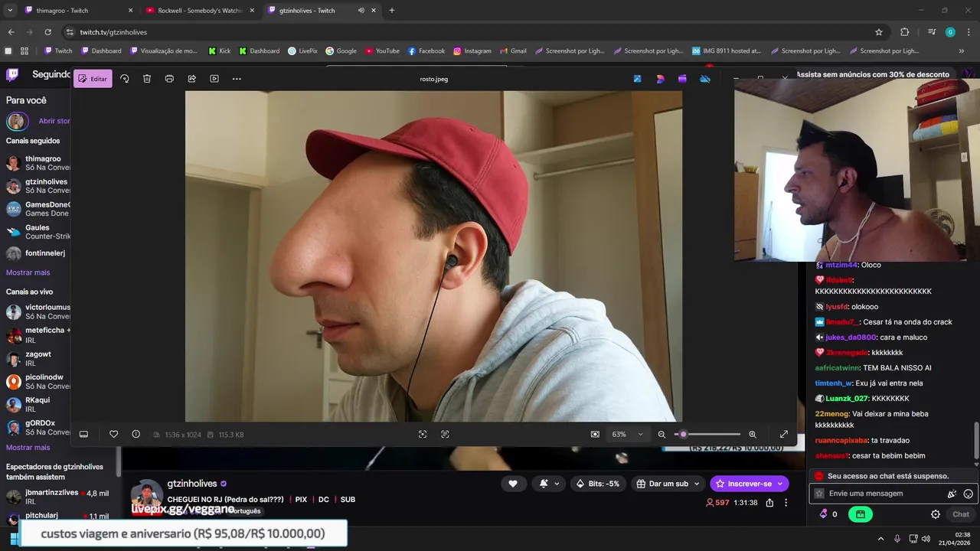Zoom out with minus magnifier
This screenshot has height=551, width=980.
click(661, 434)
